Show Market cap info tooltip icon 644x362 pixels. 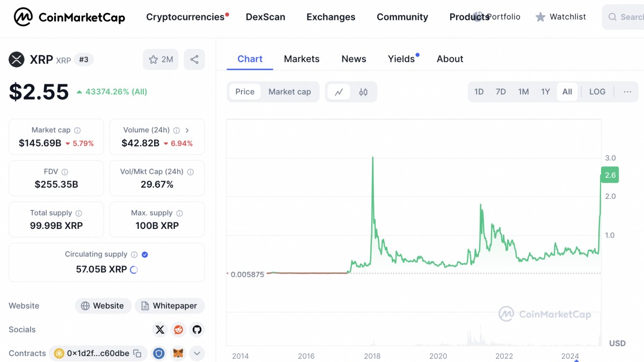pos(77,130)
